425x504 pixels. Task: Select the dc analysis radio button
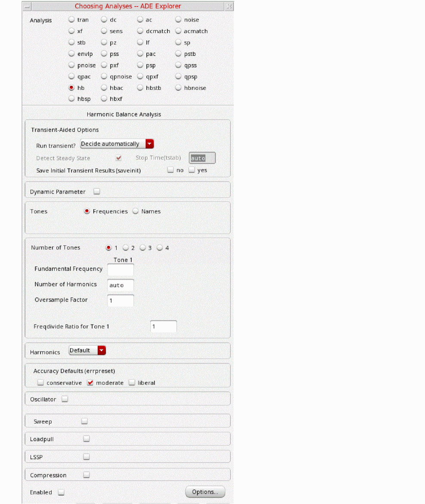pyautogui.click(x=104, y=20)
